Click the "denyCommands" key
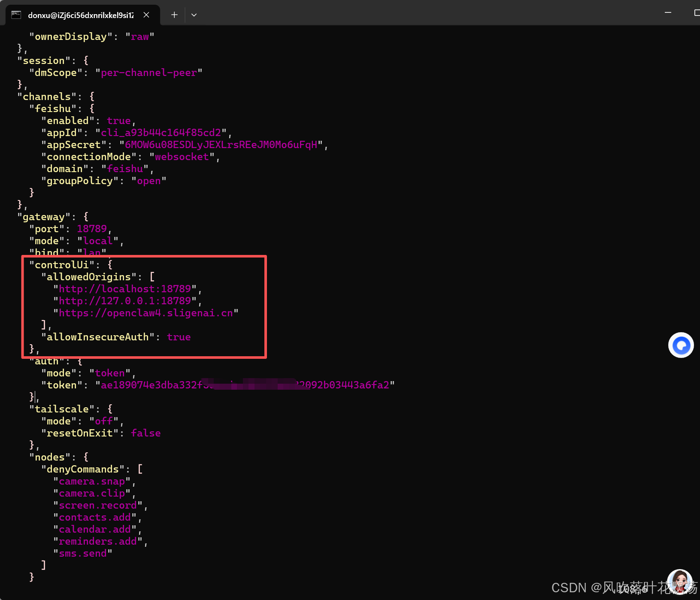 pyautogui.click(x=82, y=470)
